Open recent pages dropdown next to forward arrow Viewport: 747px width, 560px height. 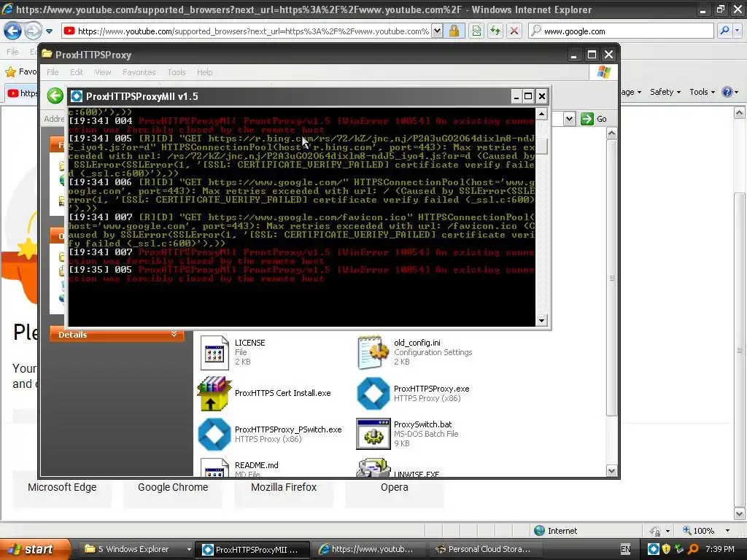click(49, 31)
